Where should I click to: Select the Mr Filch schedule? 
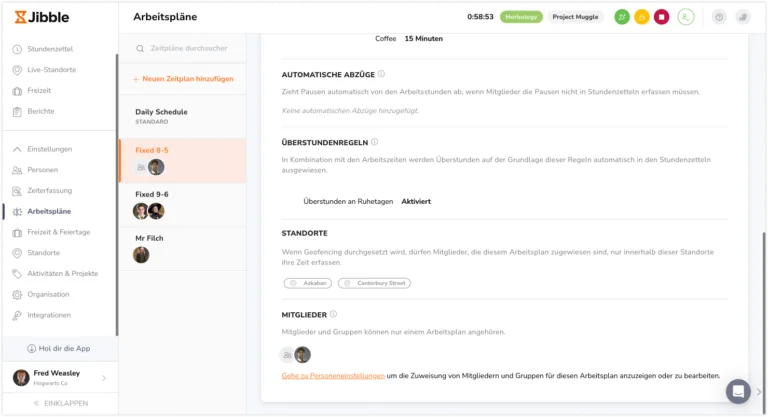coord(183,249)
